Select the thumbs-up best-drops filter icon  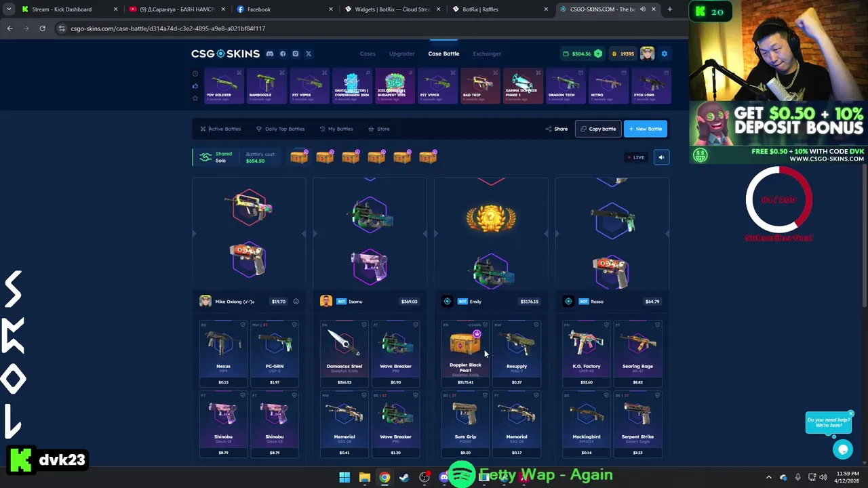195,86
